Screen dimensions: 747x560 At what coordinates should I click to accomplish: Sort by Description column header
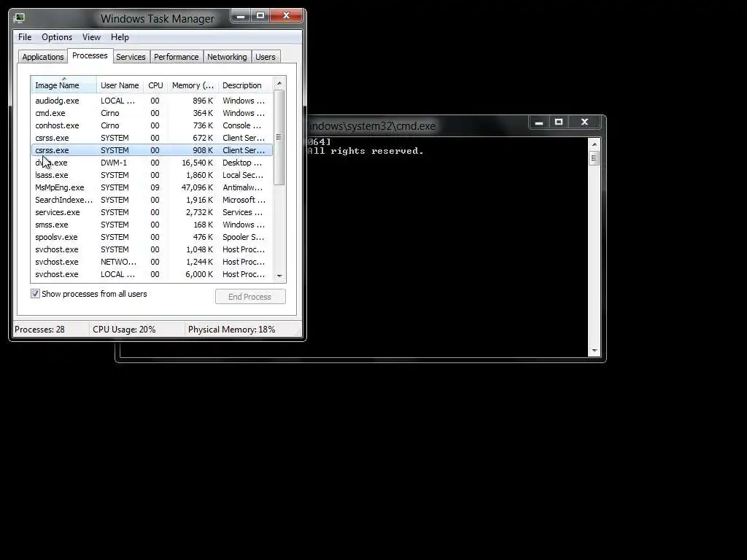click(244, 85)
